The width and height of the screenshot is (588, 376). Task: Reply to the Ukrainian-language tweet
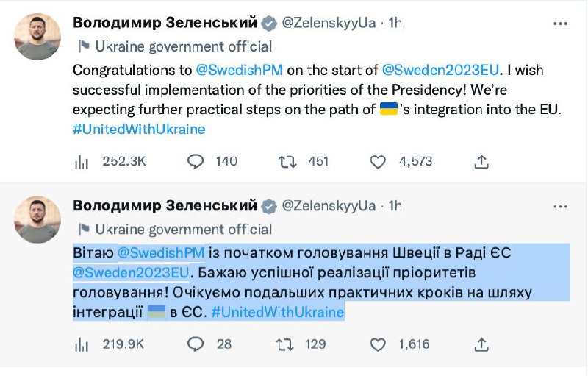coord(196,344)
